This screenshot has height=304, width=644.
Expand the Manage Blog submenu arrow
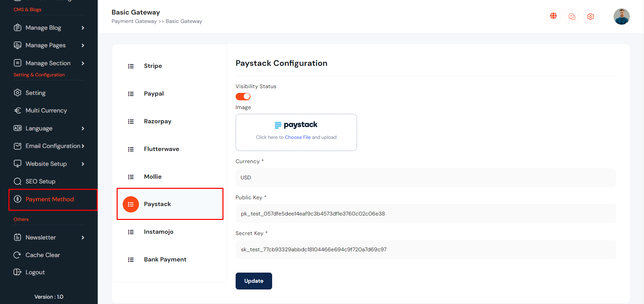[83, 28]
